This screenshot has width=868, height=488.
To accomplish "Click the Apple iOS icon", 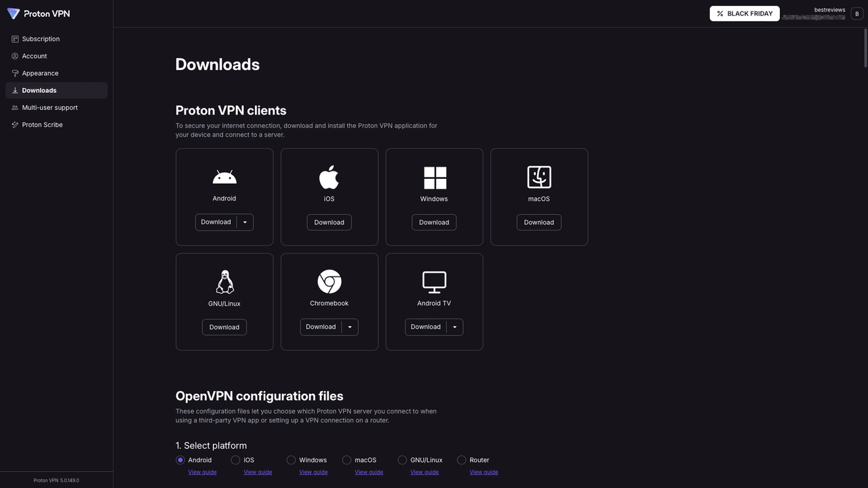I will point(329,176).
